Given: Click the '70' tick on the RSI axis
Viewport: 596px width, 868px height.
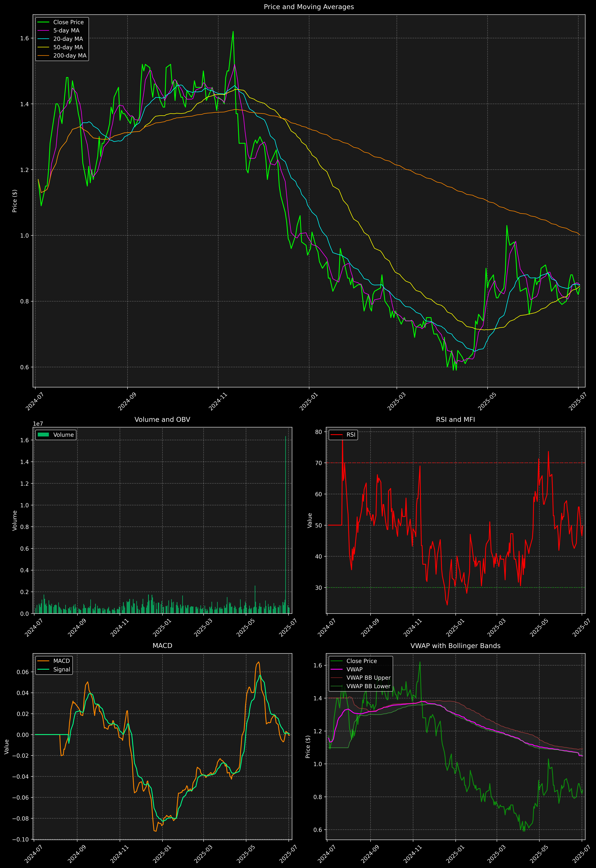Looking at the screenshot, I should [x=318, y=463].
